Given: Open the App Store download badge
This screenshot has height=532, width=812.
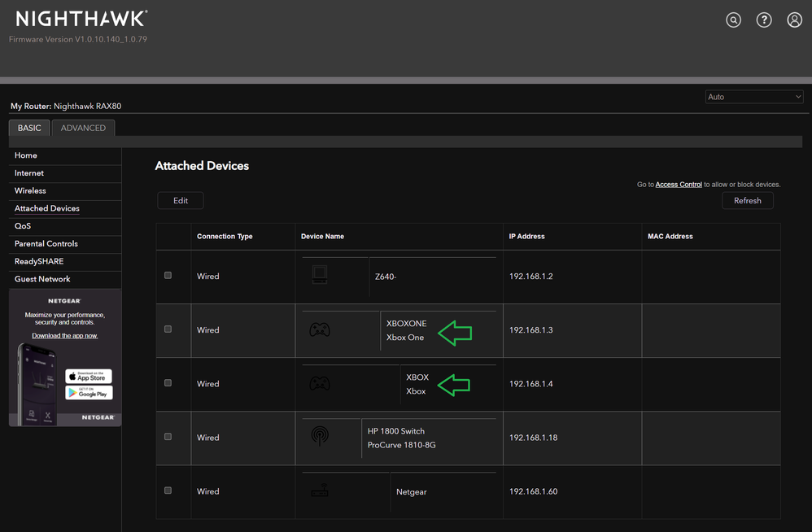Looking at the screenshot, I should click(89, 376).
